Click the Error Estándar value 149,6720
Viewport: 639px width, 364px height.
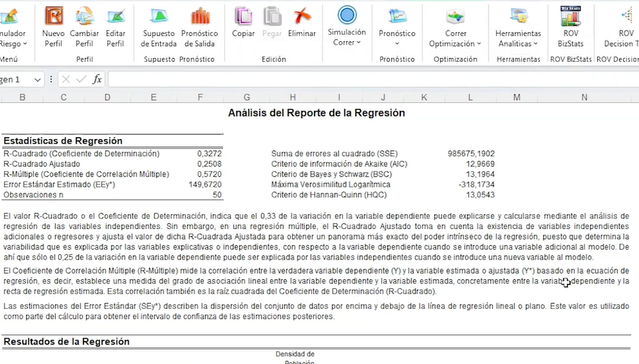[x=205, y=184]
